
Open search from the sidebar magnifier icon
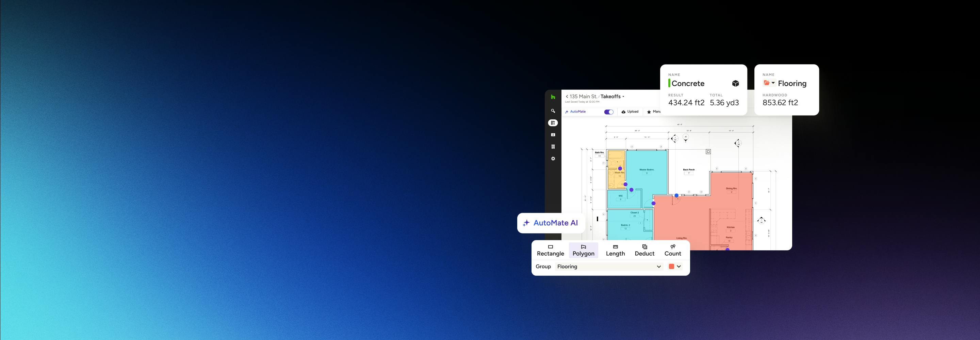click(553, 111)
